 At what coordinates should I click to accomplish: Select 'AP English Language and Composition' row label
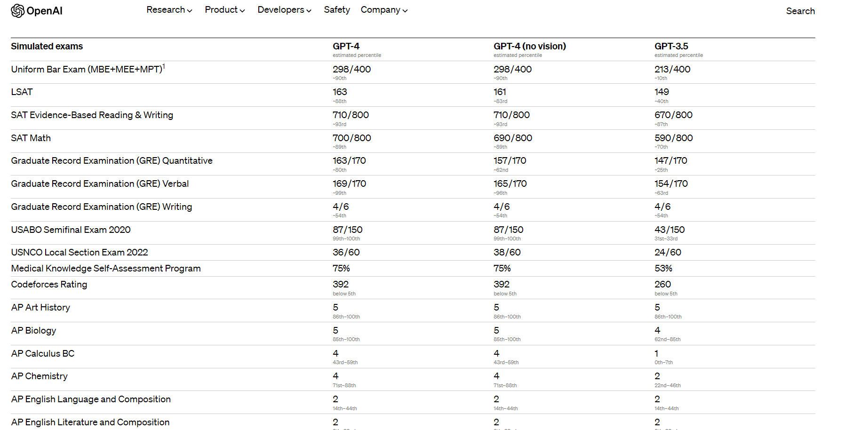pos(91,399)
